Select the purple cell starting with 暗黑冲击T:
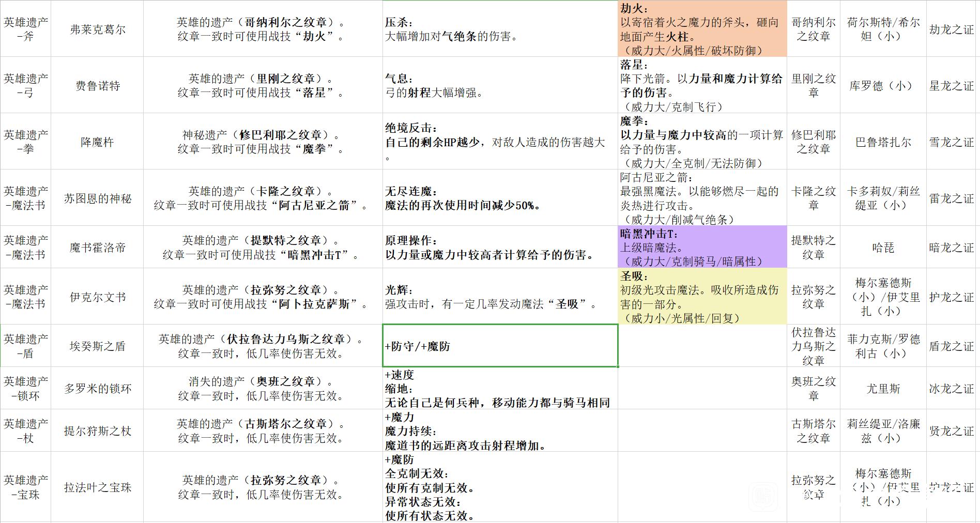The height and width of the screenshot is (523, 980). click(x=702, y=247)
